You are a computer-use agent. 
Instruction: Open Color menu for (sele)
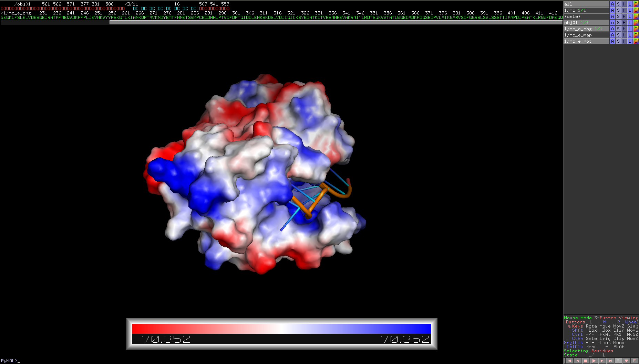coord(636,17)
